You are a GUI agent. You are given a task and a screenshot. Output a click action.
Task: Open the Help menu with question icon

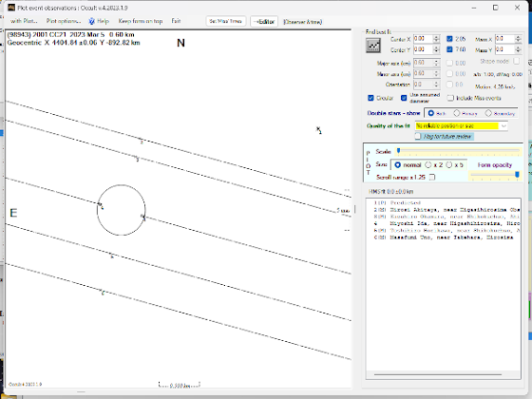pyautogui.click(x=99, y=21)
